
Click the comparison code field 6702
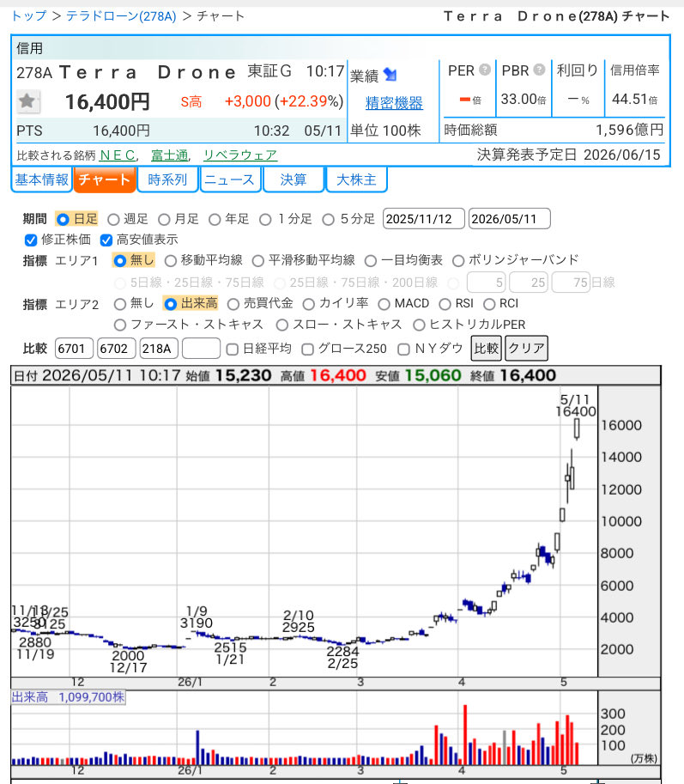pyautogui.click(x=117, y=349)
